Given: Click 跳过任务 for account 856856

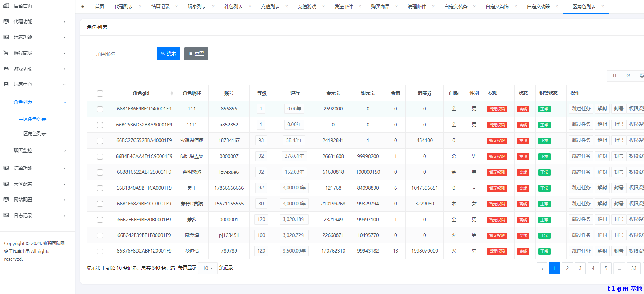Looking at the screenshot, I should tap(581, 109).
